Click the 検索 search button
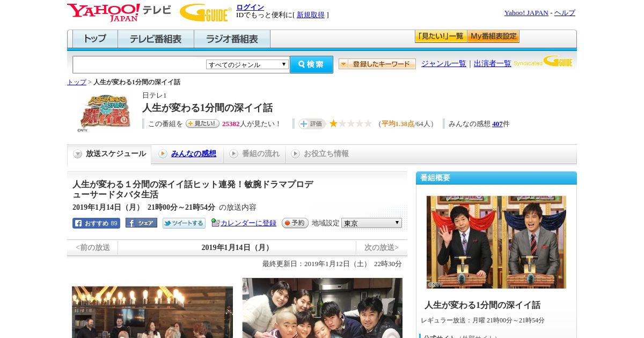The image size is (644, 338). [x=311, y=64]
